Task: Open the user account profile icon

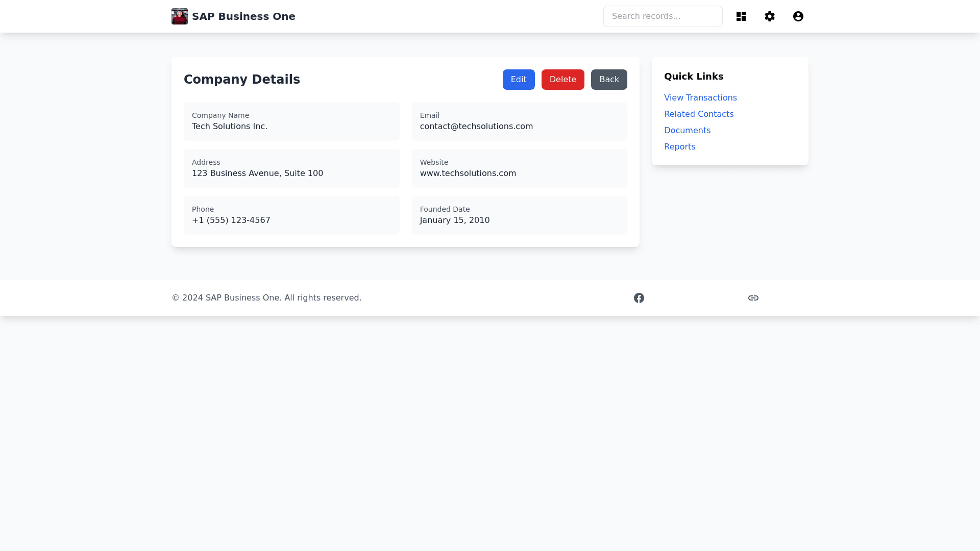Action: click(x=798, y=16)
